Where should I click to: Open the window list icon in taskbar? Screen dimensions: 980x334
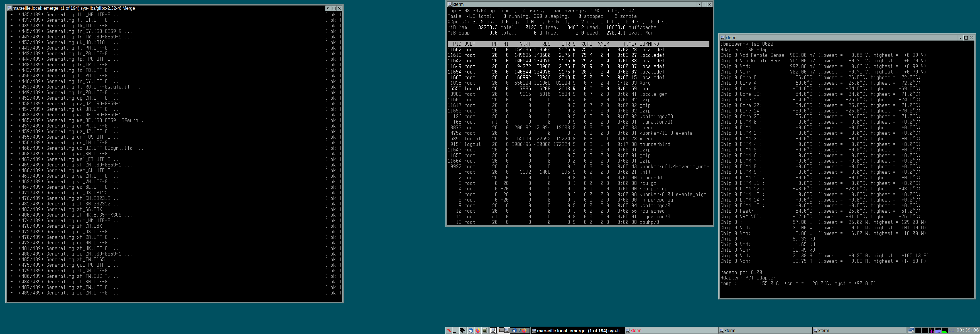click(463, 331)
